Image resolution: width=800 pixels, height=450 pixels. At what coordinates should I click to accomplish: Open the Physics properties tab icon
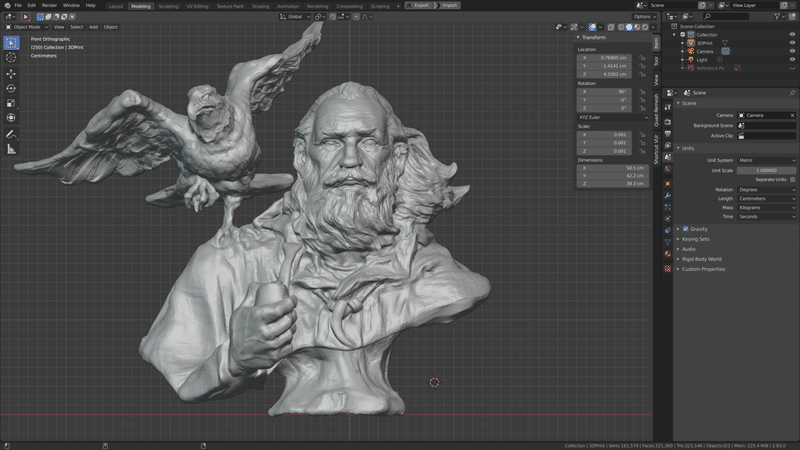pos(668,218)
